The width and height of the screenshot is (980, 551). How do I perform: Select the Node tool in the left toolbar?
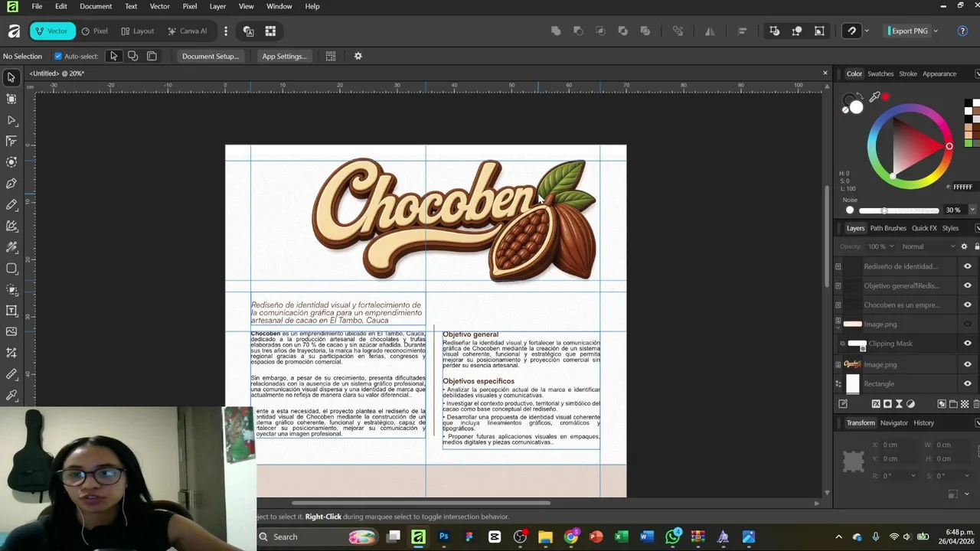[11, 120]
